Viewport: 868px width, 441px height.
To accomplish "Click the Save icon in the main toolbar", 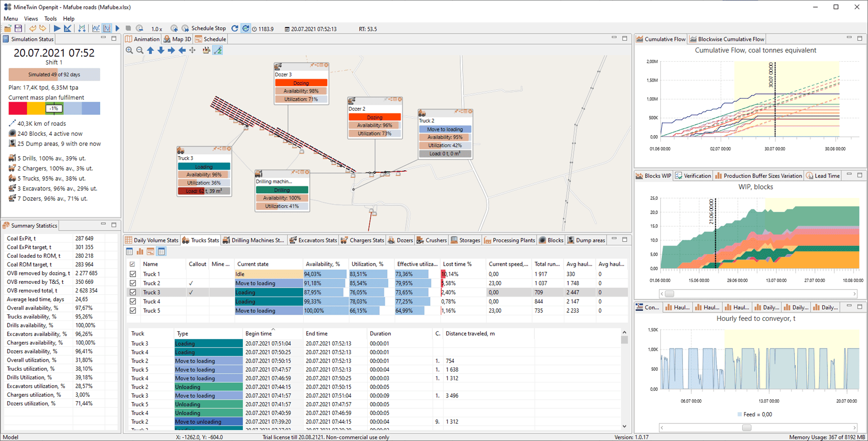I will click(x=18, y=28).
